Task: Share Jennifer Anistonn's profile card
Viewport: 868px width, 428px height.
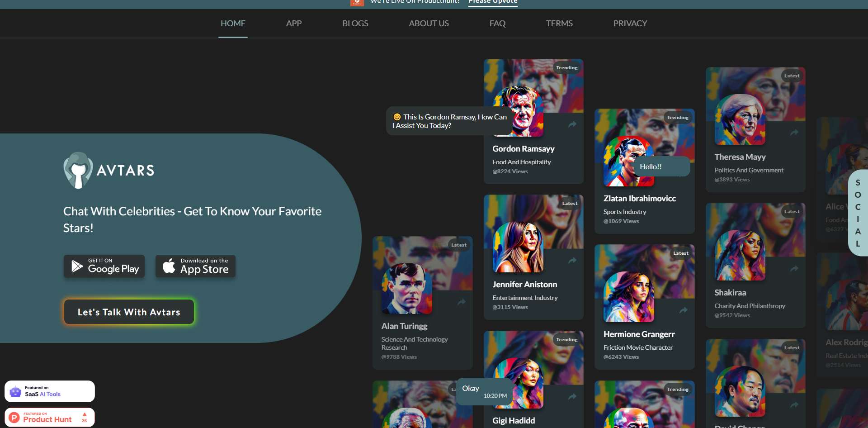Action: [572, 260]
